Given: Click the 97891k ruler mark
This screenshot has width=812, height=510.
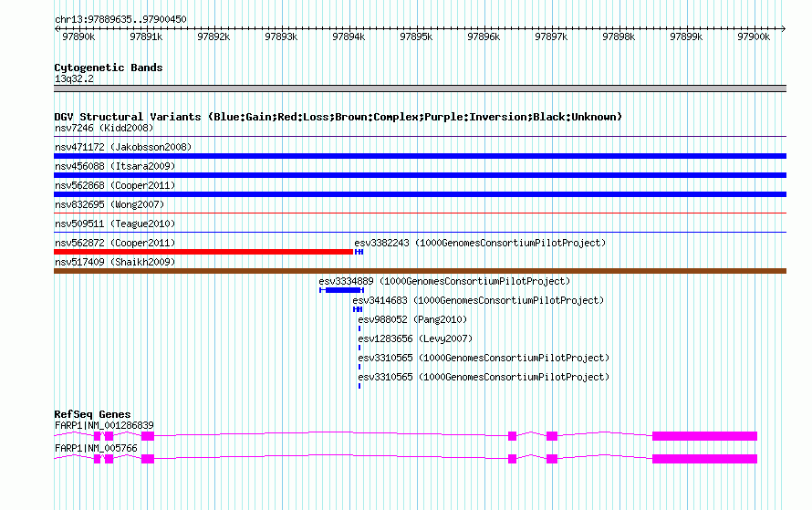Looking at the screenshot, I should click(x=146, y=36).
